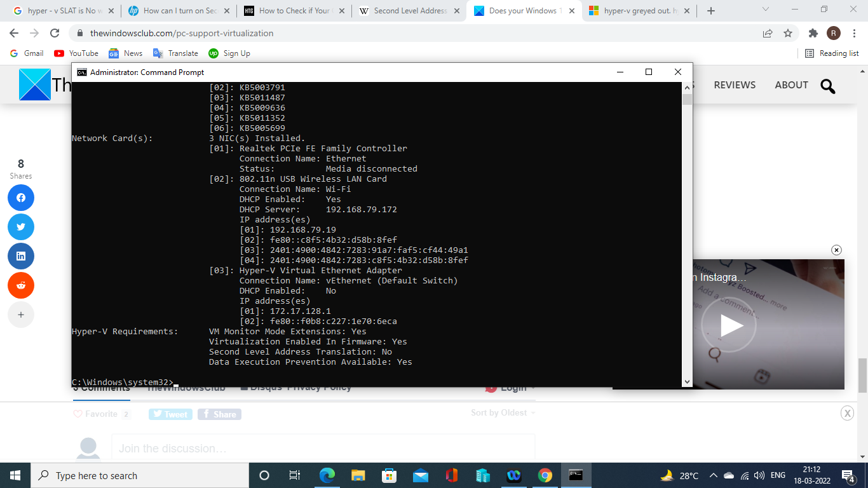Click Command Prompt scrollbar down arrow
This screenshot has width=868, height=488.
687,381
